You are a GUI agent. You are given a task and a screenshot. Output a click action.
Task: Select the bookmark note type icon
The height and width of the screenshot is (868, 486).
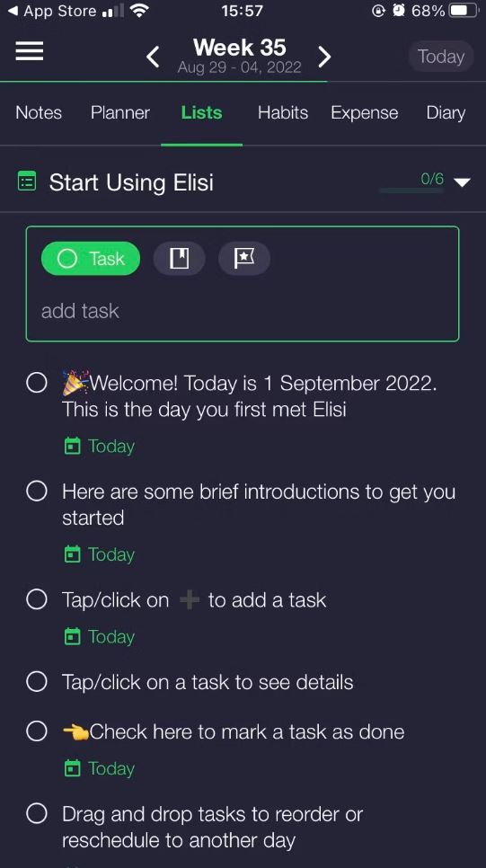(x=179, y=259)
